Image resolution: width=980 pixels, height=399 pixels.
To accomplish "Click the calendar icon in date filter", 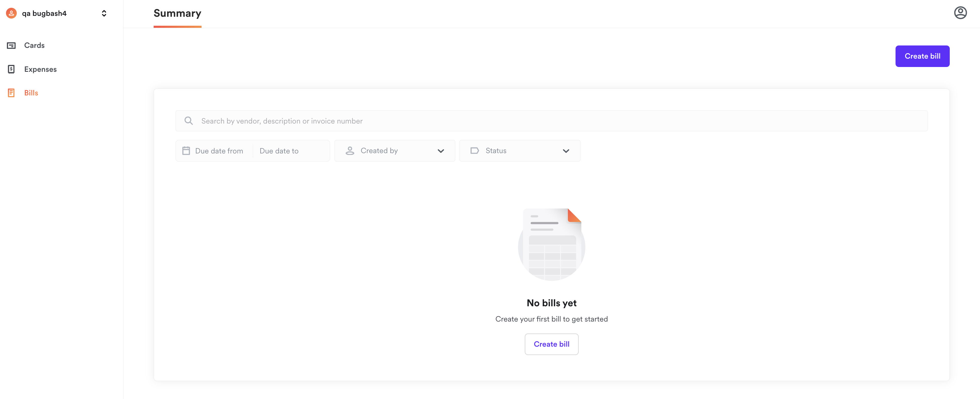I will 186,151.
